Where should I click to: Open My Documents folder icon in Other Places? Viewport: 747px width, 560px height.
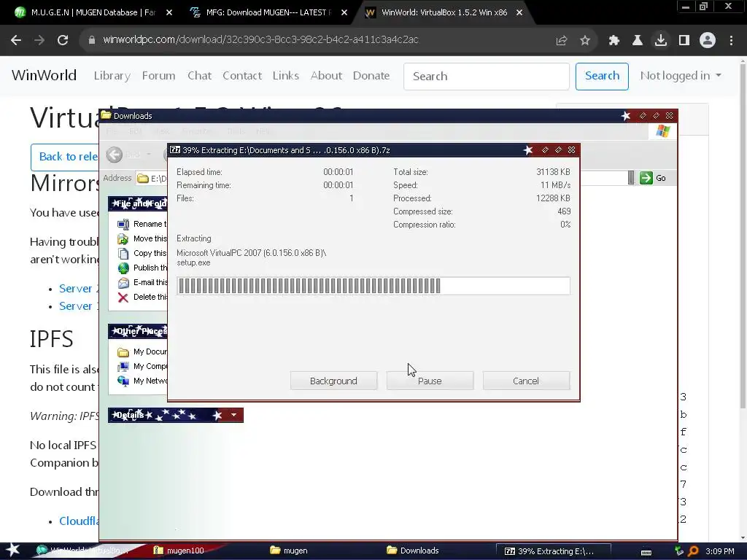click(123, 352)
